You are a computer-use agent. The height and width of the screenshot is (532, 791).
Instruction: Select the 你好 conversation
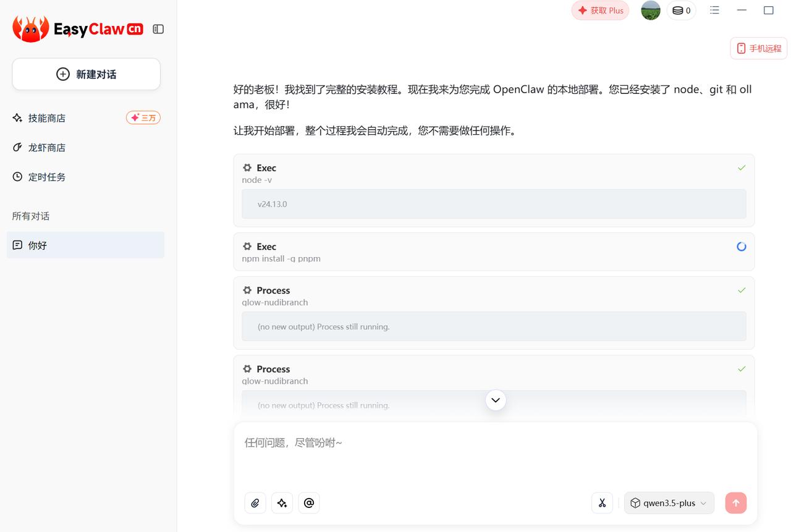tap(86, 245)
